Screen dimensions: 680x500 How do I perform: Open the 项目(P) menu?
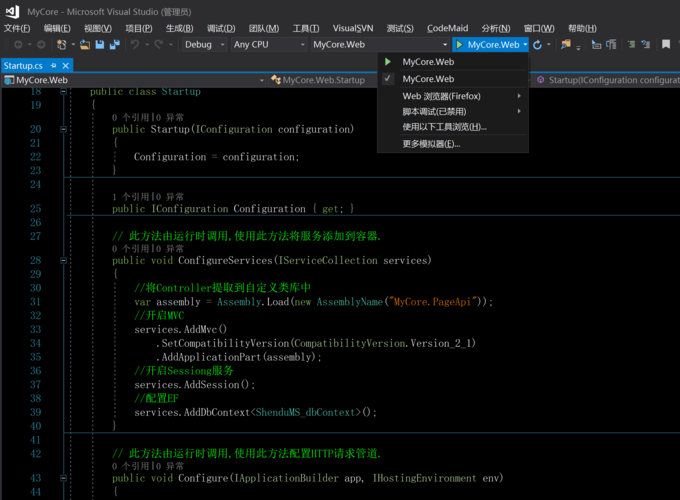(138, 29)
